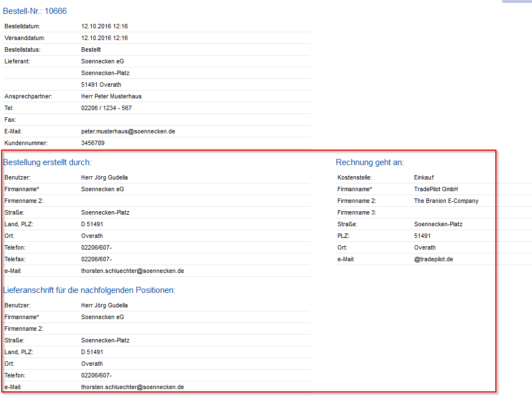Click the email '@tradepilot.de'
532x398 pixels.
[433, 259]
